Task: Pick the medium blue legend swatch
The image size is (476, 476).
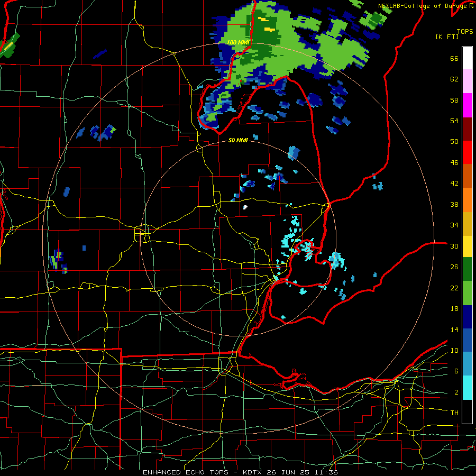Action: tap(467, 340)
